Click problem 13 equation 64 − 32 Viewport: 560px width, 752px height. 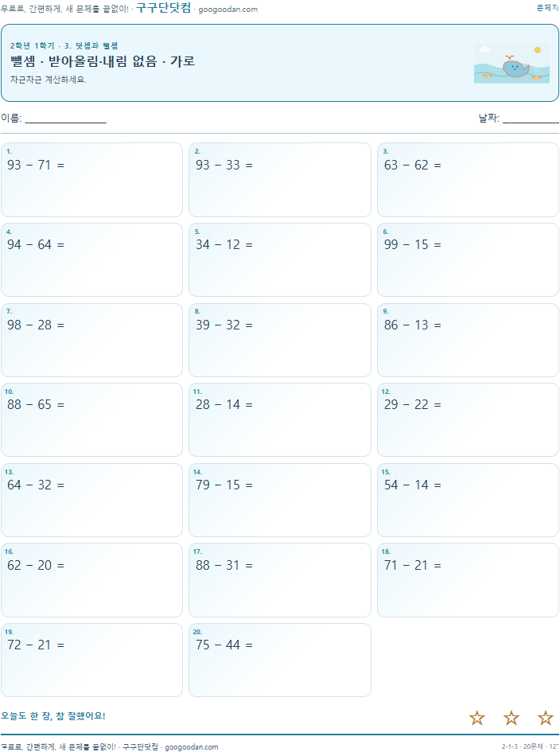[36, 485]
